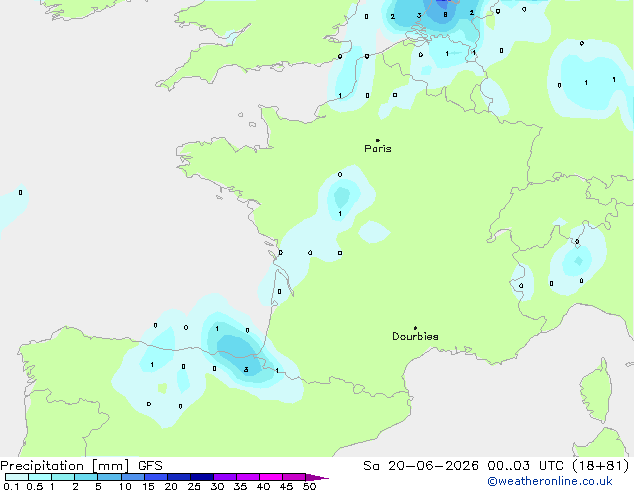The image size is (634, 490).
Task: Select the 25–30 mm dark navy legend swatch
Action: pos(202,477)
